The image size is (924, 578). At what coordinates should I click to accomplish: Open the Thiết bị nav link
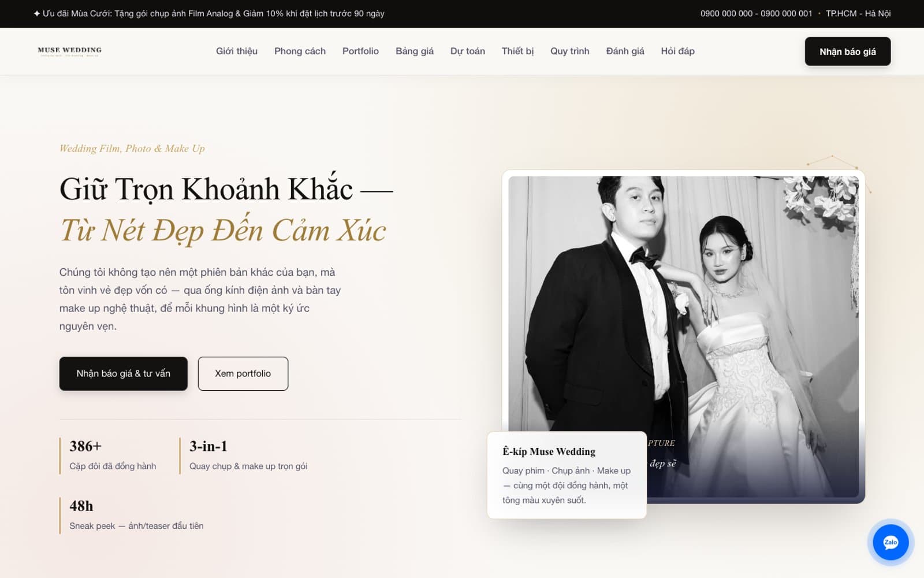(x=517, y=51)
